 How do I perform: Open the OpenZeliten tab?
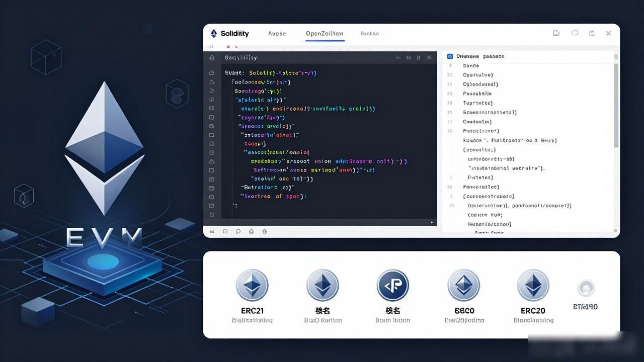click(325, 34)
